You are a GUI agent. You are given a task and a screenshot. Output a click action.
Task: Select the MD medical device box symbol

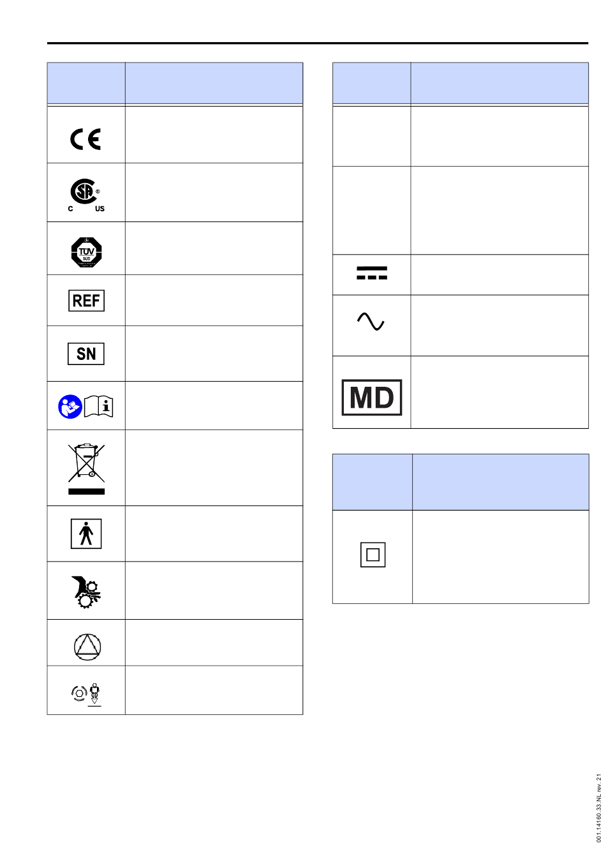click(x=372, y=398)
